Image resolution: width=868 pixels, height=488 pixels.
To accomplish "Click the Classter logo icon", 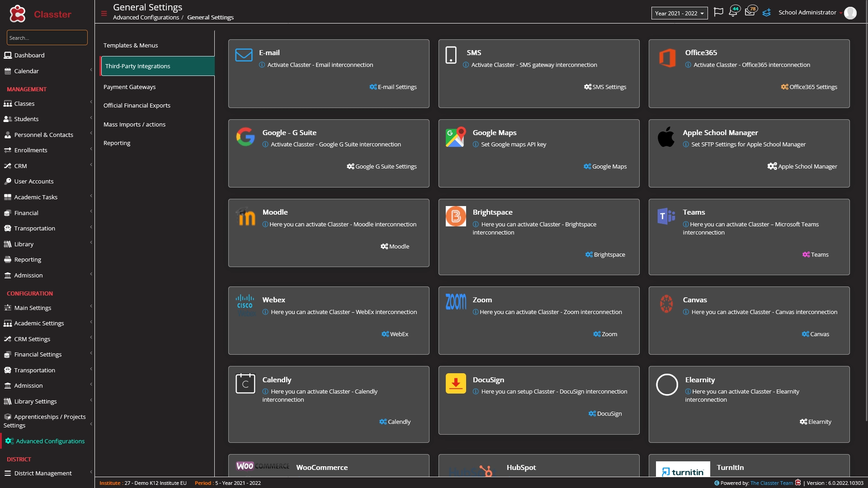I will click(x=18, y=14).
